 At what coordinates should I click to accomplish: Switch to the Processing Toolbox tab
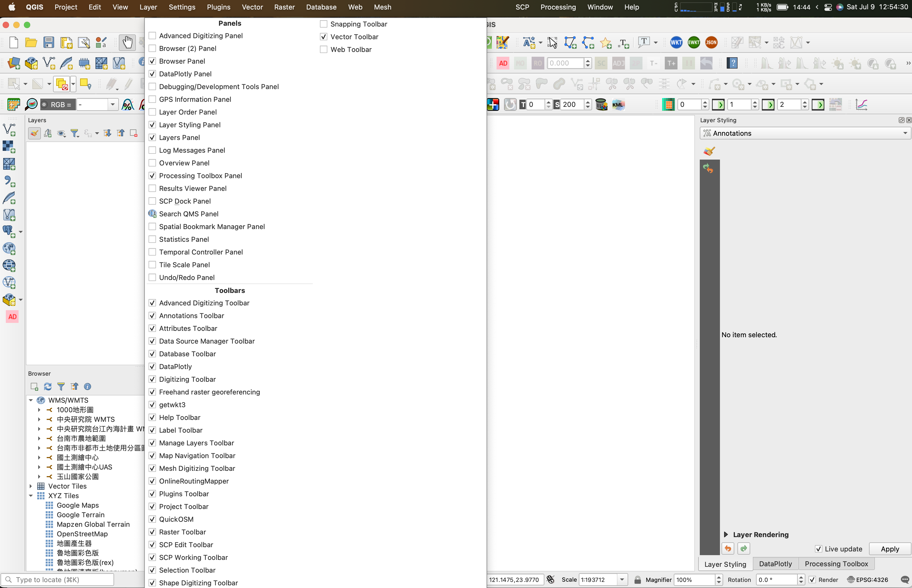836,564
